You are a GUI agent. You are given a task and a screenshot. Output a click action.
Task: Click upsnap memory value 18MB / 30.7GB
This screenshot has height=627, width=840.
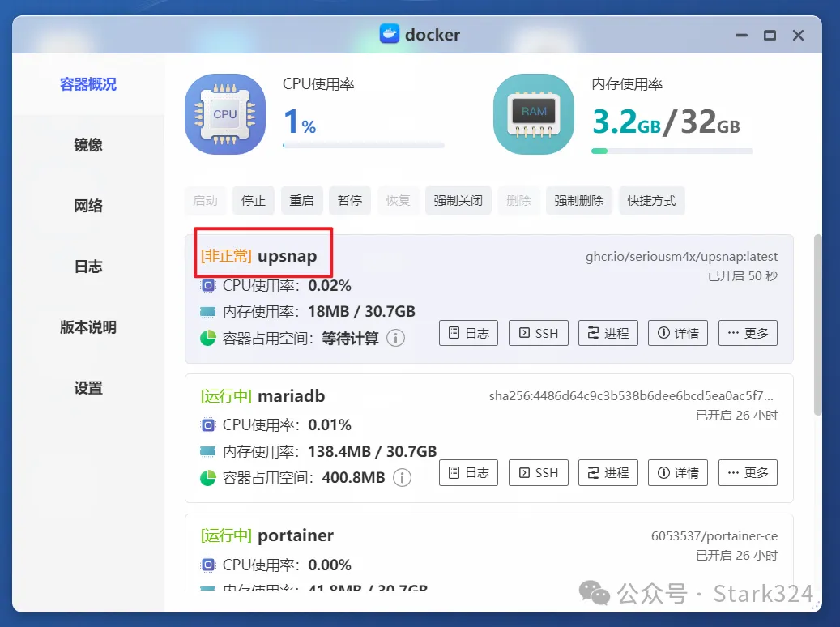[x=361, y=311]
